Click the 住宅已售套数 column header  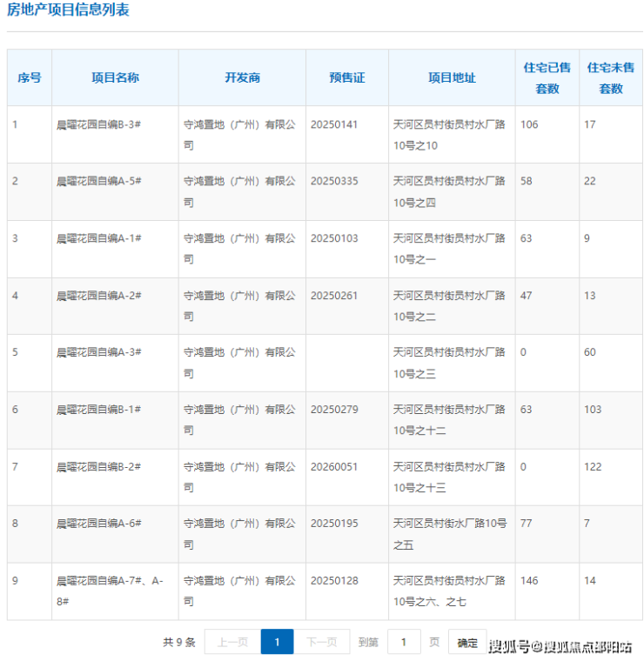tap(547, 77)
